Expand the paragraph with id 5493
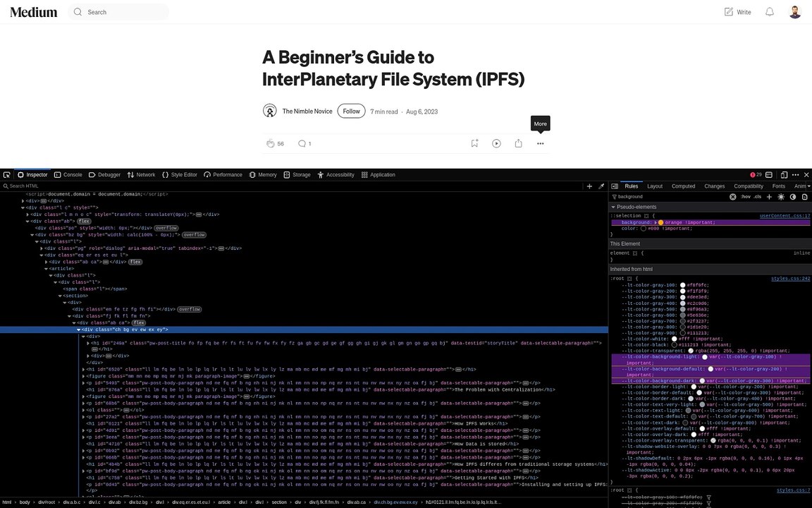 83,383
